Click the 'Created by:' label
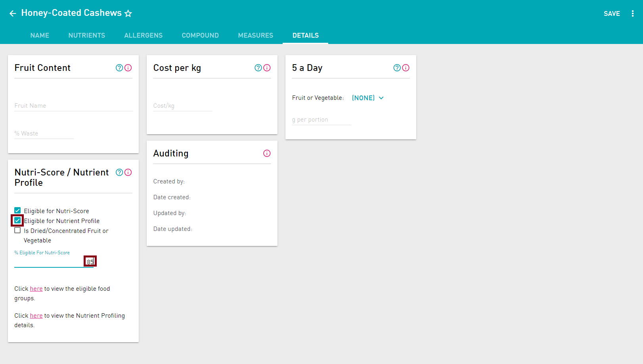The image size is (643, 364). tap(169, 181)
